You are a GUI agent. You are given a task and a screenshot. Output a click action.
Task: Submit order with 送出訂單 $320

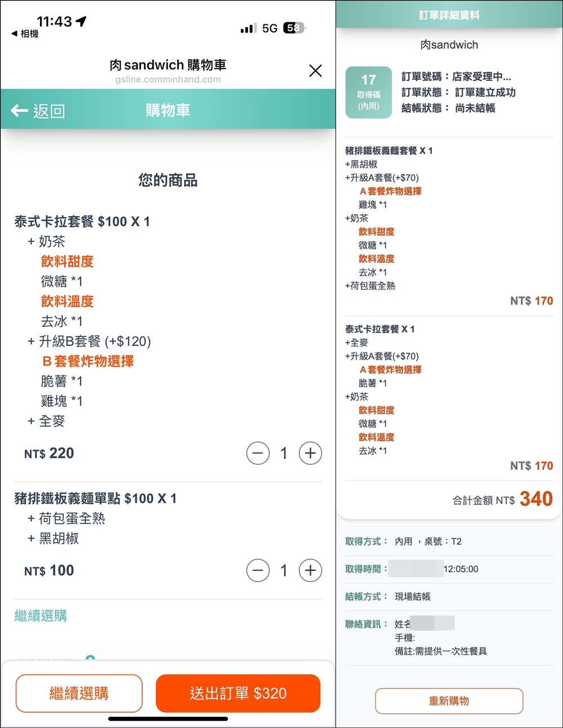coord(238,693)
